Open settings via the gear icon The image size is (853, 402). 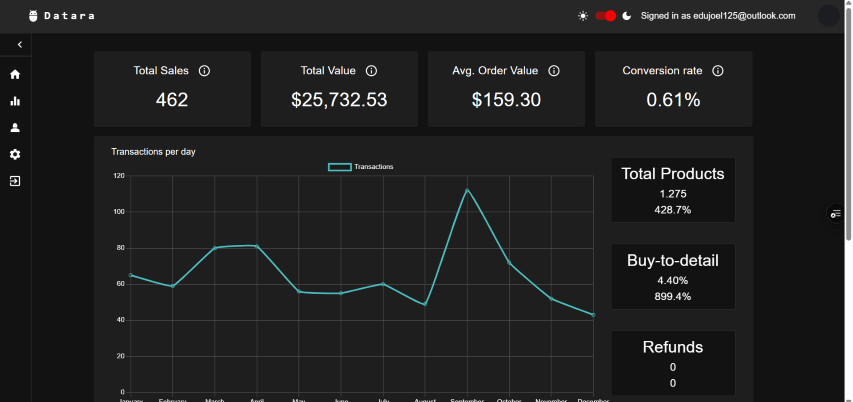pyautogui.click(x=15, y=154)
